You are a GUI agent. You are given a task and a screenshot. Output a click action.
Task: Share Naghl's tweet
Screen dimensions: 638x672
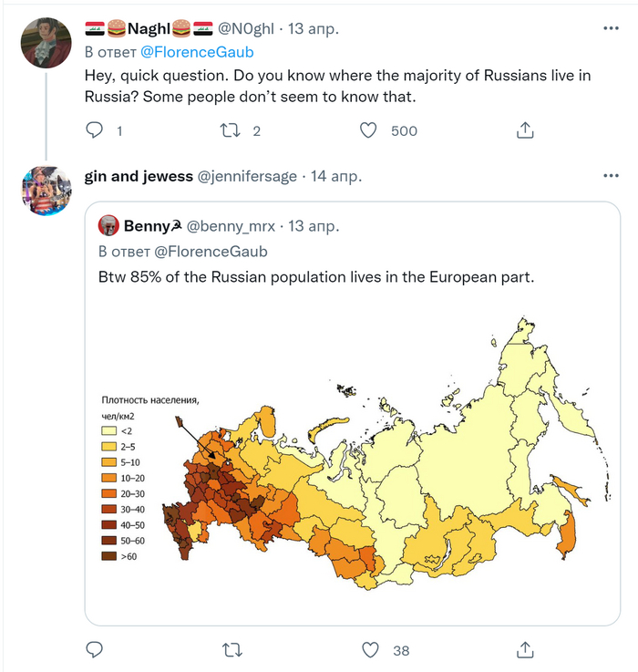525,131
